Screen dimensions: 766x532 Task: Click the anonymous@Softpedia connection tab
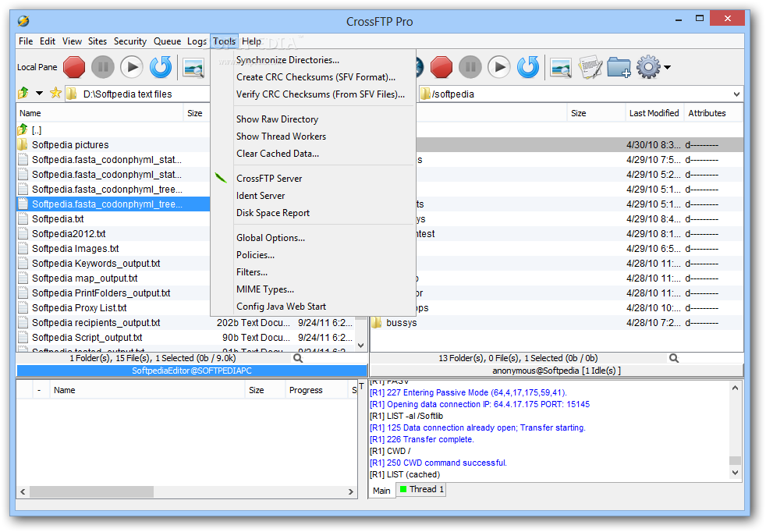tap(556, 371)
